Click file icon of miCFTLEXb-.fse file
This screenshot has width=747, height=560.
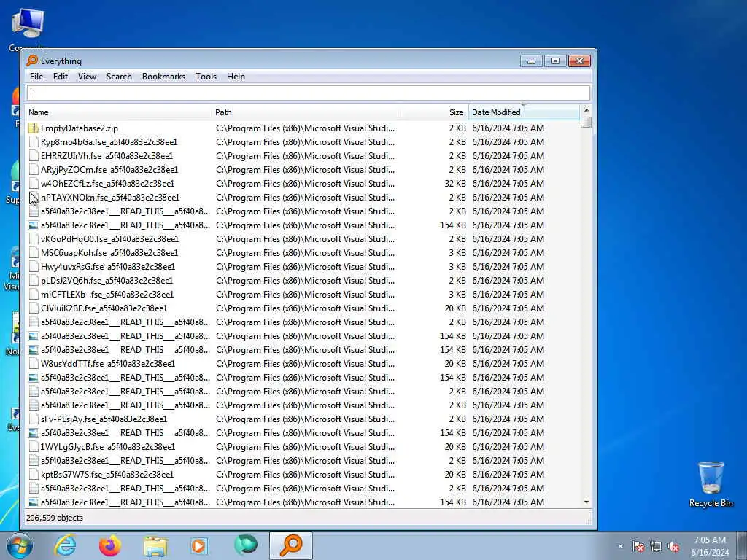pyautogui.click(x=34, y=295)
